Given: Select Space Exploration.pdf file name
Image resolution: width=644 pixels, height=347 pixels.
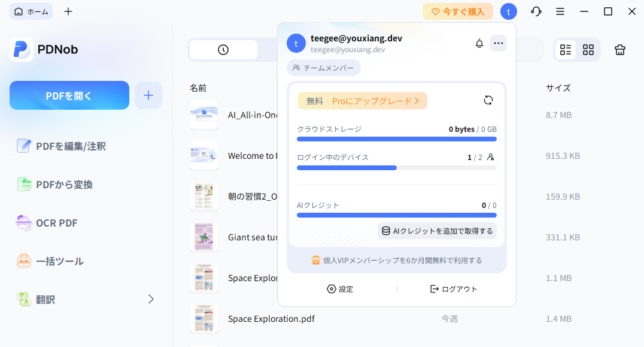Looking at the screenshot, I should [272, 319].
